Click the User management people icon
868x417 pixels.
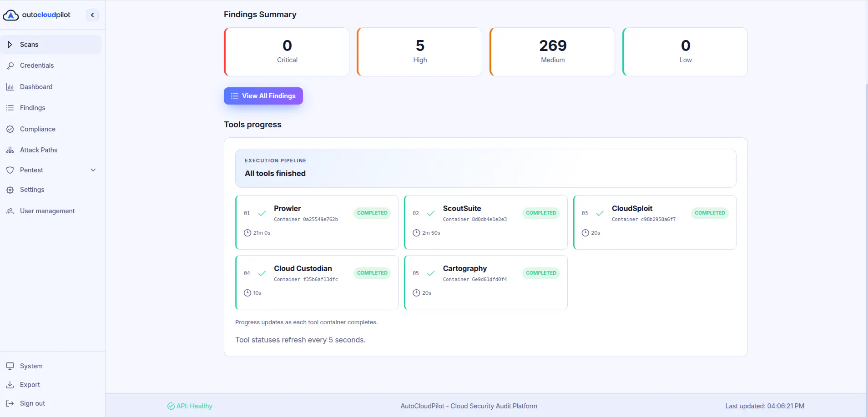[x=10, y=211]
